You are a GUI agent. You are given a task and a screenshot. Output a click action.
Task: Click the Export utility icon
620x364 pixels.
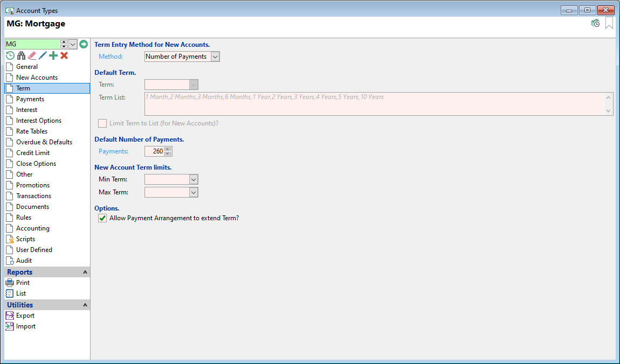[10, 316]
